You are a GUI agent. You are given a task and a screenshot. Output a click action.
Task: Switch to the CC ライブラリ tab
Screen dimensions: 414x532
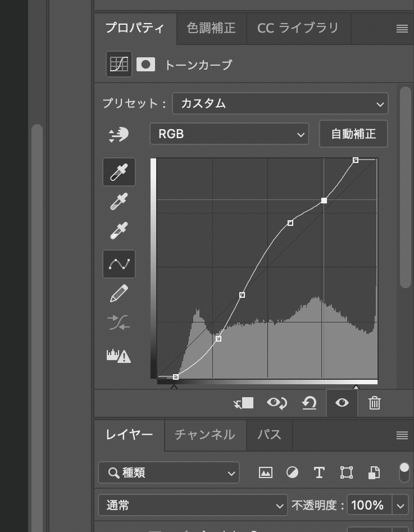(298, 28)
